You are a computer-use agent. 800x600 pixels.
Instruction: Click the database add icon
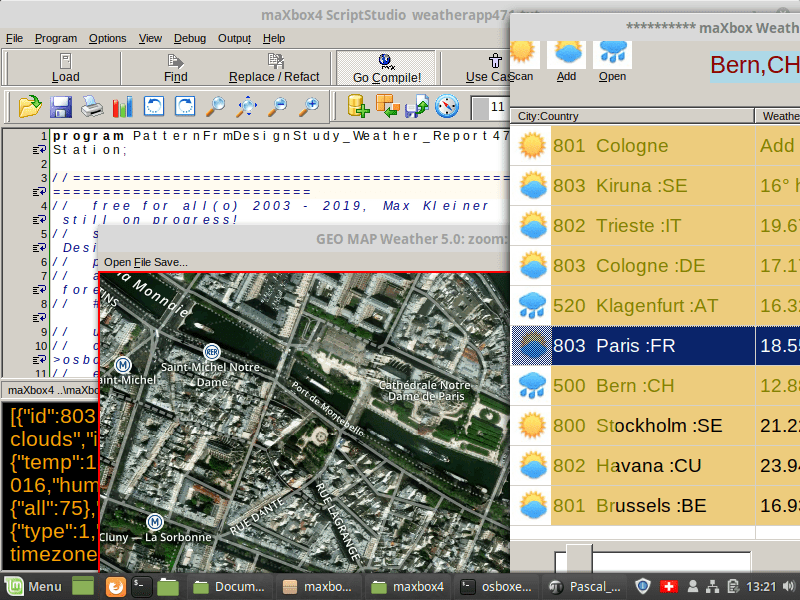pos(358,105)
